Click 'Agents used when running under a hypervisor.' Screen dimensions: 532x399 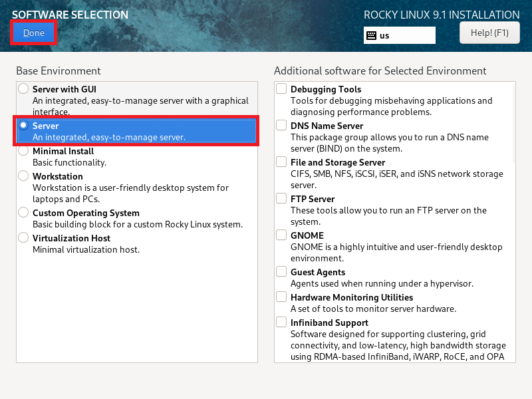(382, 283)
